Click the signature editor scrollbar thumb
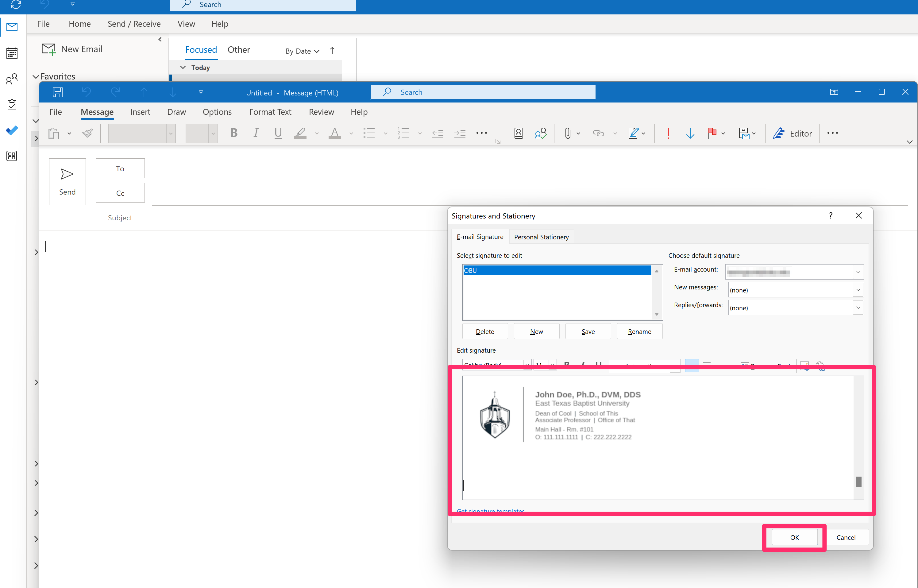The width and height of the screenshot is (918, 588). click(858, 482)
